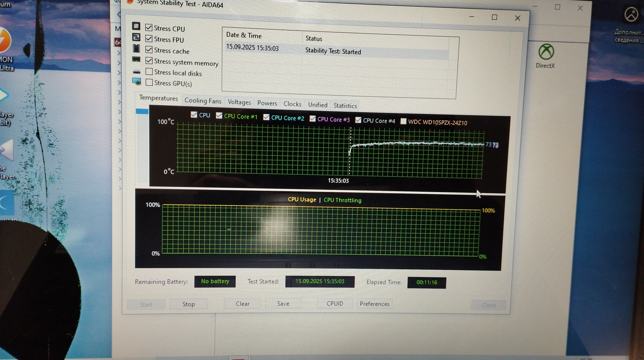Screen dimensions: 644x360
Task: Click the AIDA64 flame icon in title bar
Action: [x=130, y=2]
